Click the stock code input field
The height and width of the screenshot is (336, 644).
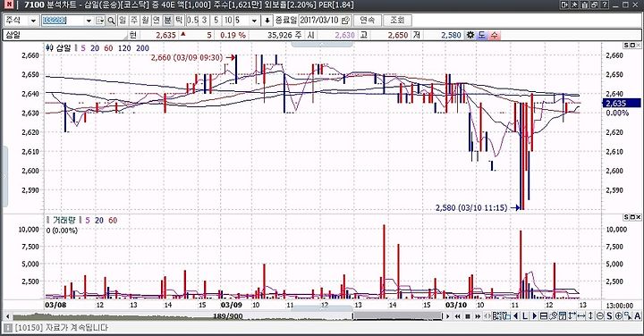point(63,20)
